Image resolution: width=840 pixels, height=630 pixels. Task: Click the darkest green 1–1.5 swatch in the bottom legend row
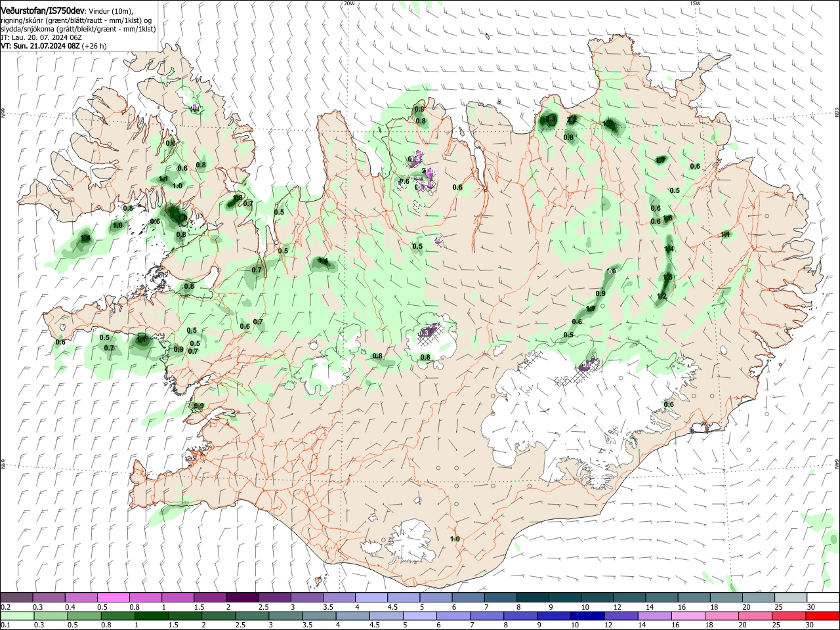point(151,616)
